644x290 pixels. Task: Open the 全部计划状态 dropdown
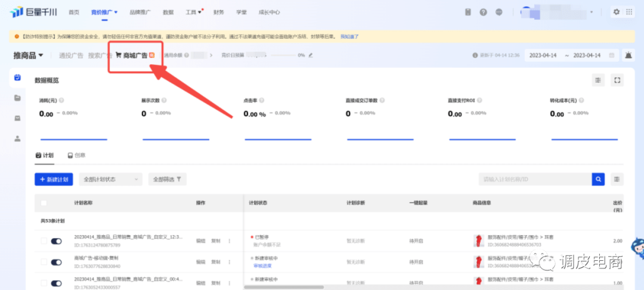click(110, 179)
